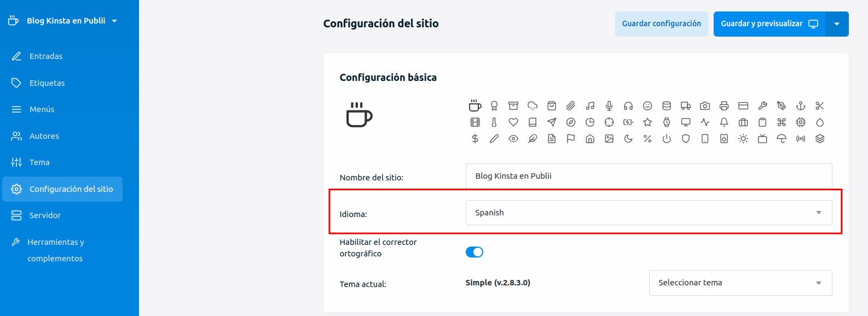This screenshot has width=868, height=316.
Task: Select the wrench icon in icon grid
Action: coord(762,106)
